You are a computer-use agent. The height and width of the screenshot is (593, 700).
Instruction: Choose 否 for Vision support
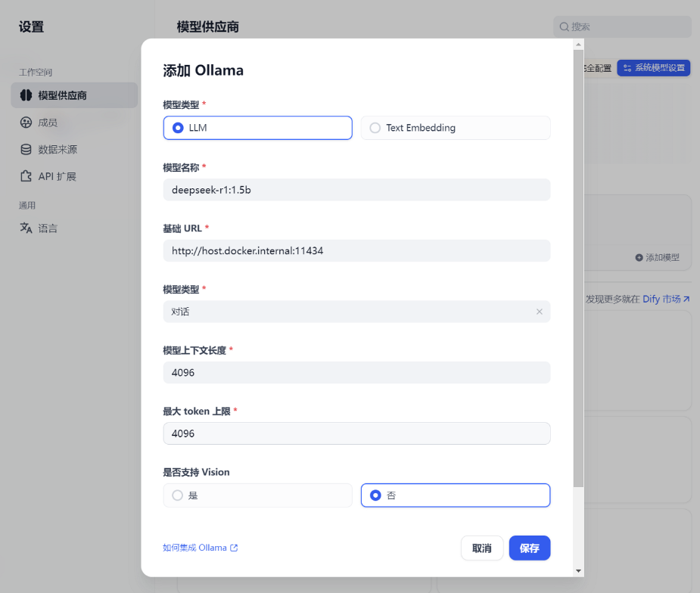pyautogui.click(x=456, y=495)
